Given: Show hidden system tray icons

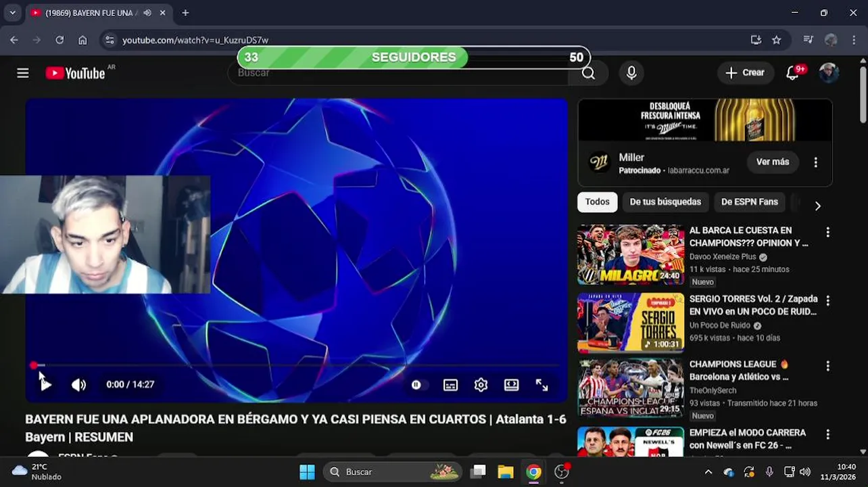Looking at the screenshot, I should [x=708, y=471].
